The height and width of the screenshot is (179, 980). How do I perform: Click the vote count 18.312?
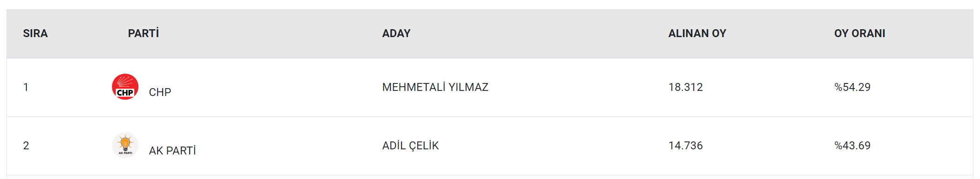click(x=685, y=87)
